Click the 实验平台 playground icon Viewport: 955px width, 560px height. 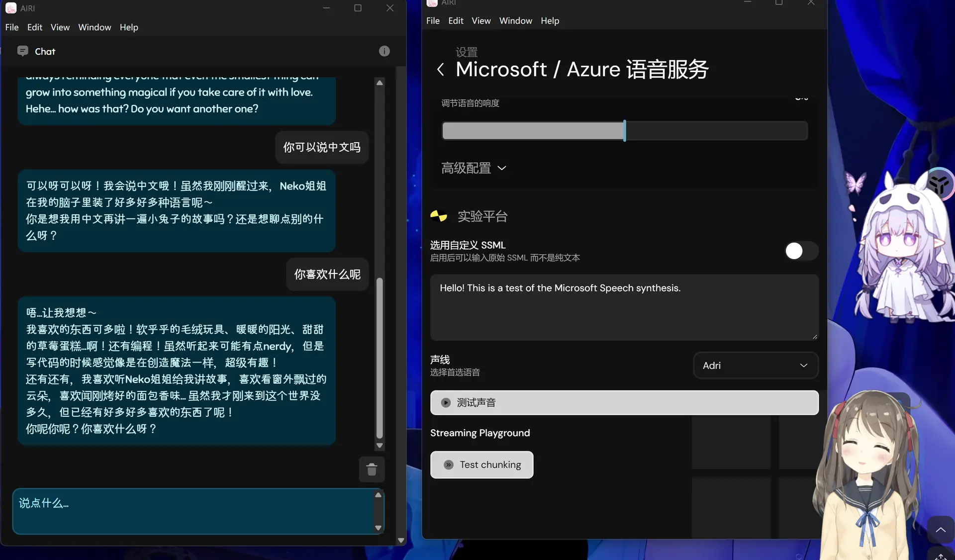pyautogui.click(x=439, y=216)
